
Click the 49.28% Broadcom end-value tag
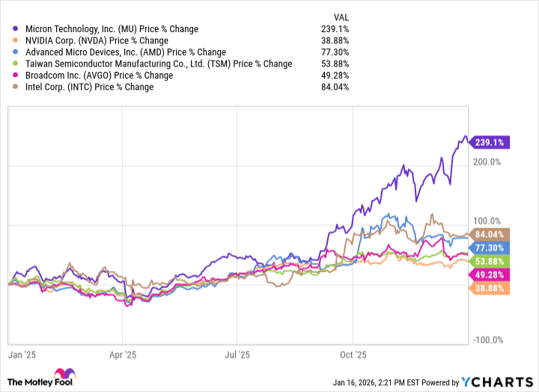(490, 275)
